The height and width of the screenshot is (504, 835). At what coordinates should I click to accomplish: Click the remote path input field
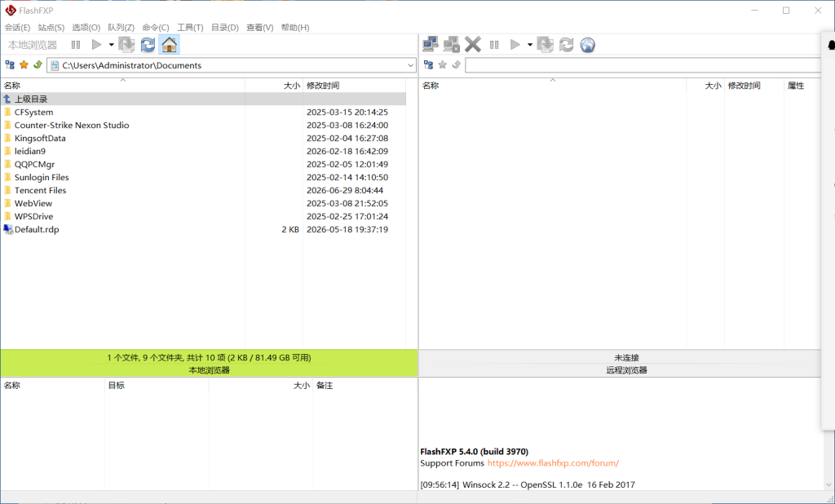[x=643, y=65]
